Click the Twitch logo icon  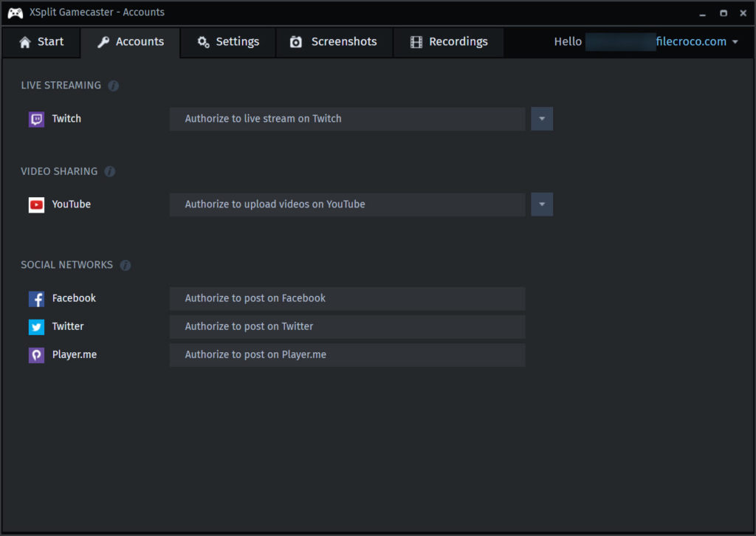tap(36, 119)
